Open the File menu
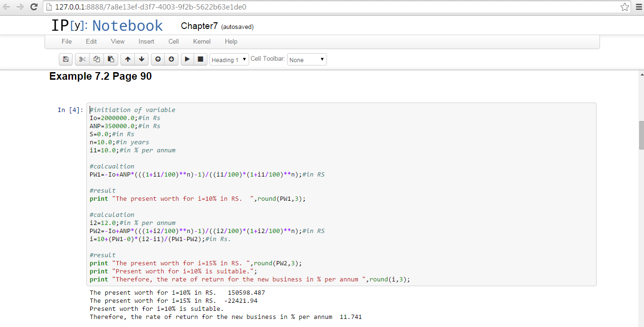 (66, 41)
